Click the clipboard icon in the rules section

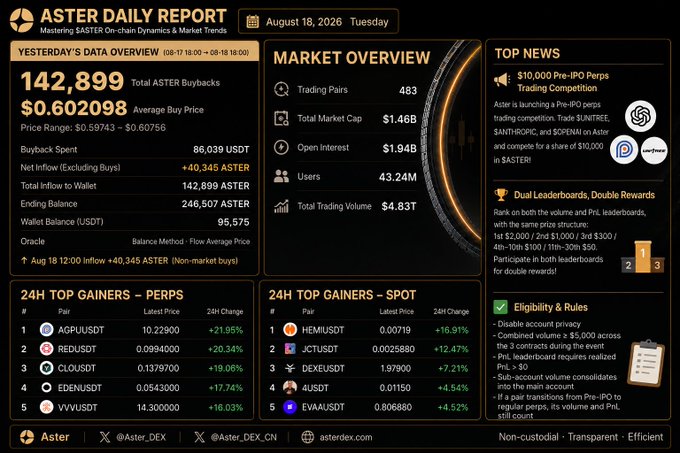pos(646,363)
